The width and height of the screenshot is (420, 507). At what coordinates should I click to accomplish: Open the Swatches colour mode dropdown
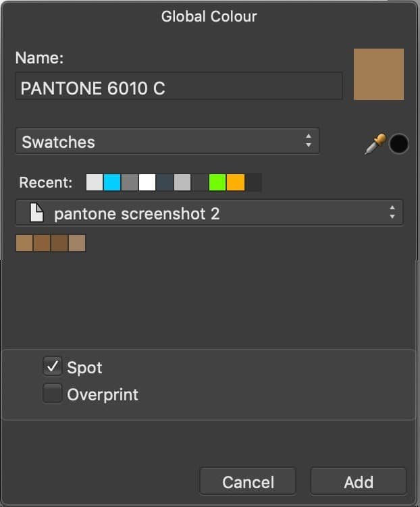[167, 141]
